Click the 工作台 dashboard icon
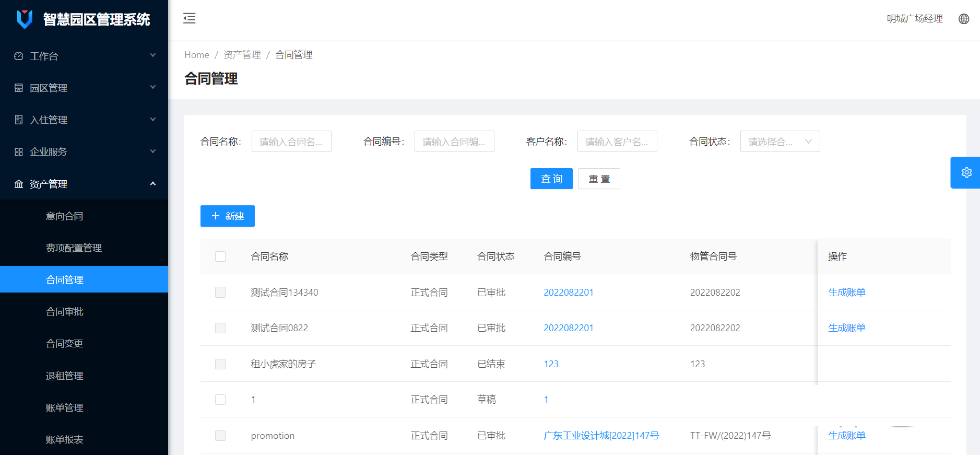 click(x=19, y=56)
